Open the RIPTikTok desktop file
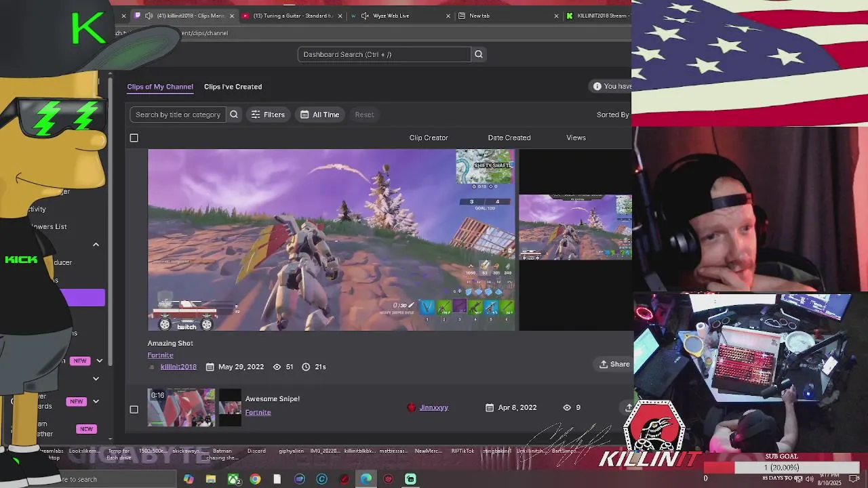 [x=463, y=451]
